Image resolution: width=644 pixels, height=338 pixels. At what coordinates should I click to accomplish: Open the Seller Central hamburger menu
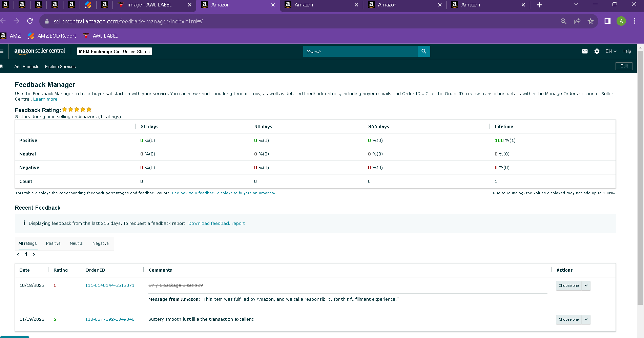[x=2, y=51]
